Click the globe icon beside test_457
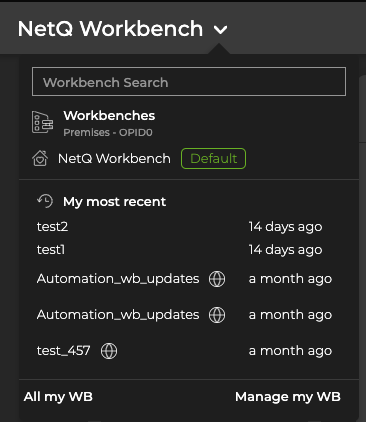 click(x=109, y=351)
